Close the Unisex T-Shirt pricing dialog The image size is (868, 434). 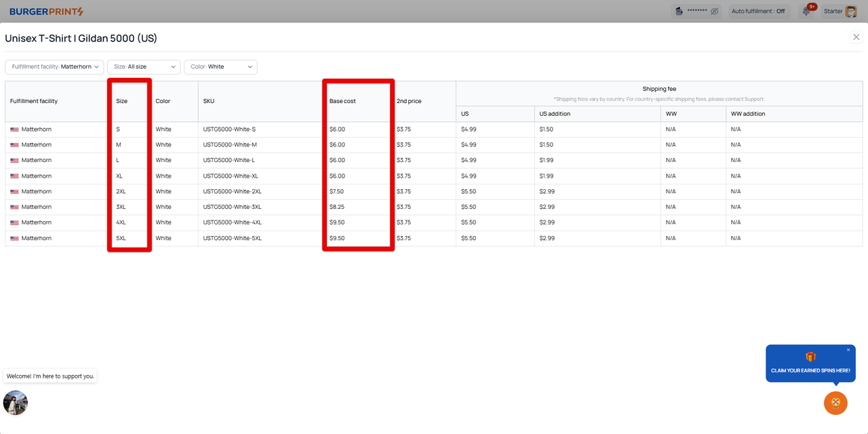pyautogui.click(x=856, y=37)
